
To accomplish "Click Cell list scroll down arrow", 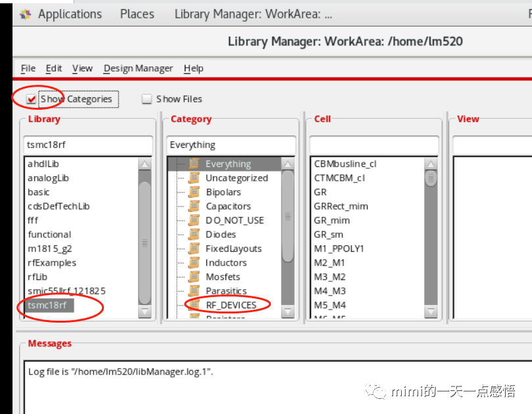I will tap(431, 311).
